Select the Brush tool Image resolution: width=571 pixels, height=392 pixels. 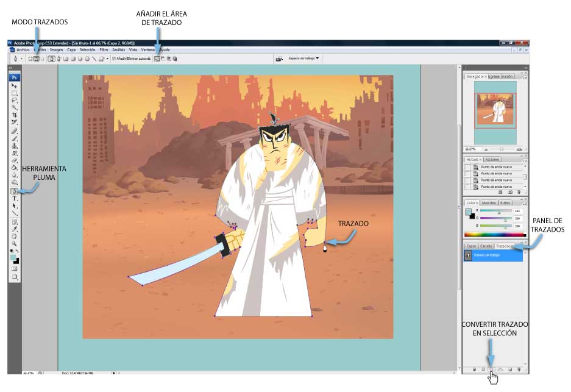pos(14,138)
